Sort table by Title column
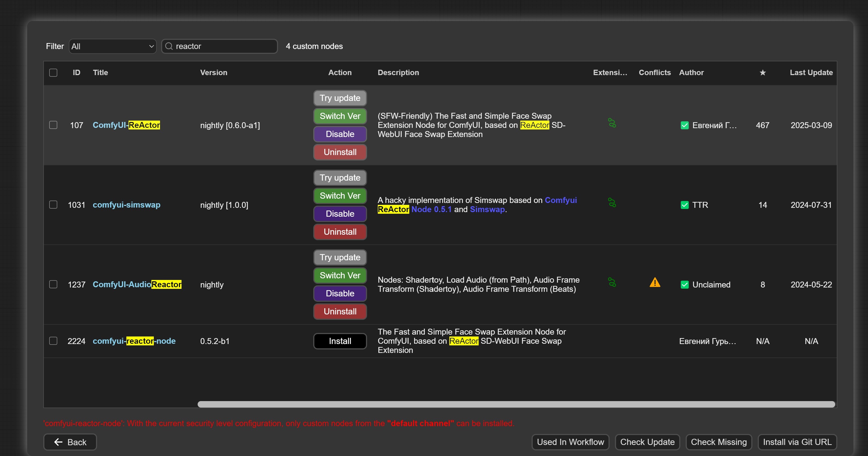Screen dimensions: 868x456 pyautogui.click(x=100, y=72)
